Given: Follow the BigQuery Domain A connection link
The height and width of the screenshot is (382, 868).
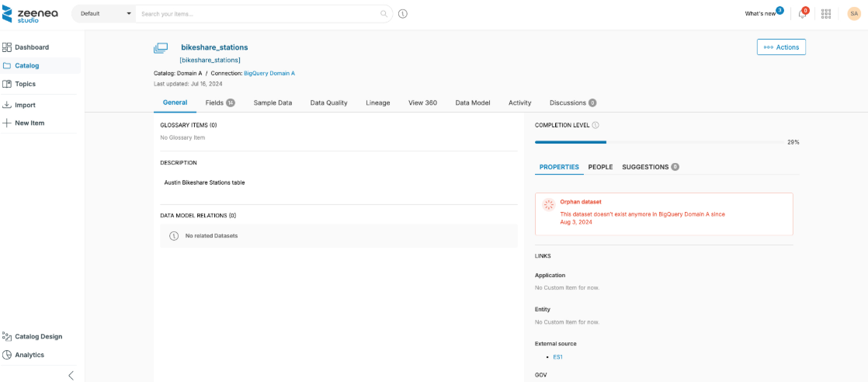Looking at the screenshot, I should 269,73.
